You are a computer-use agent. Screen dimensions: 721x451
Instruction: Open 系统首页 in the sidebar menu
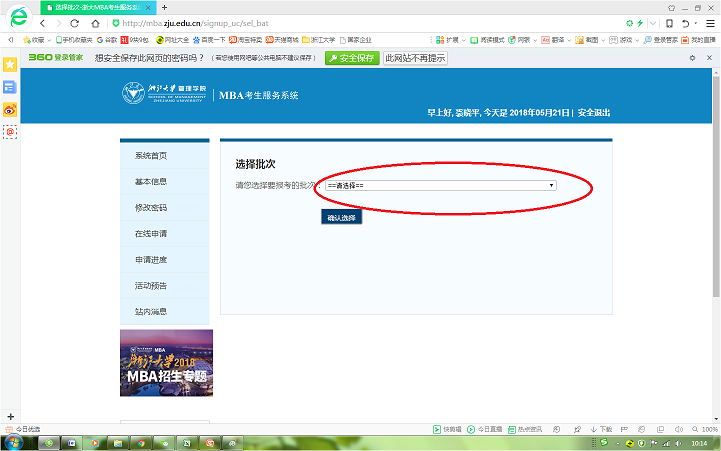coord(165,156)
